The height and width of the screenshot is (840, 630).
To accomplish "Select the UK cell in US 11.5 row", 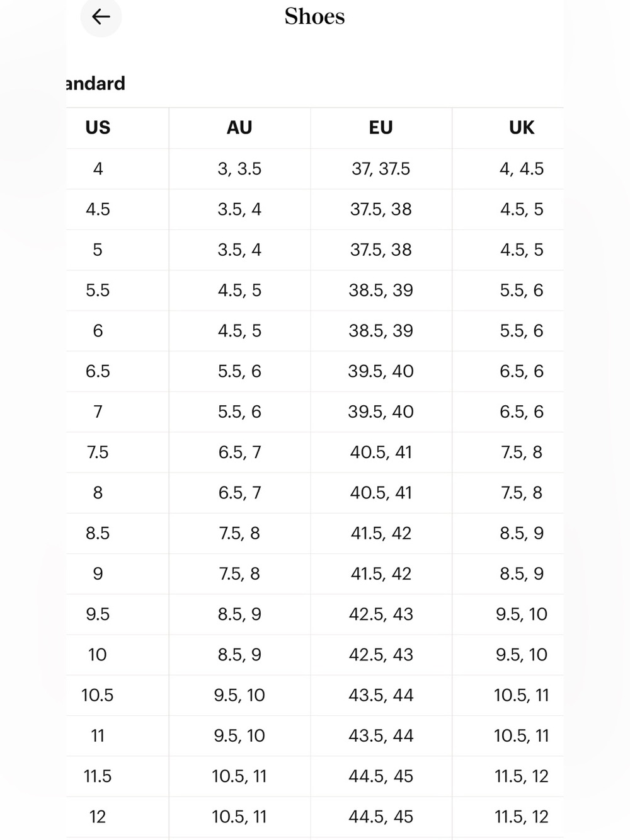I will 522,776.
